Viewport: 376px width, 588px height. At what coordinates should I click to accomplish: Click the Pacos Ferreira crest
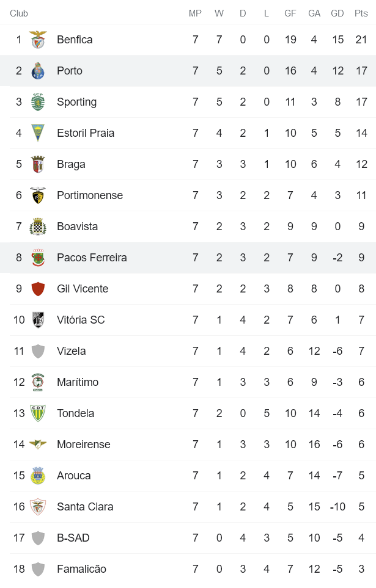[38, 258]
